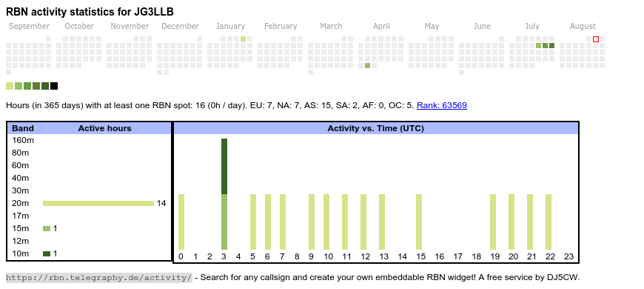Image resolution: width=644 pixels, height=289 pixels.
Task: Click the 30m band row label
Action: click(21, 190)
